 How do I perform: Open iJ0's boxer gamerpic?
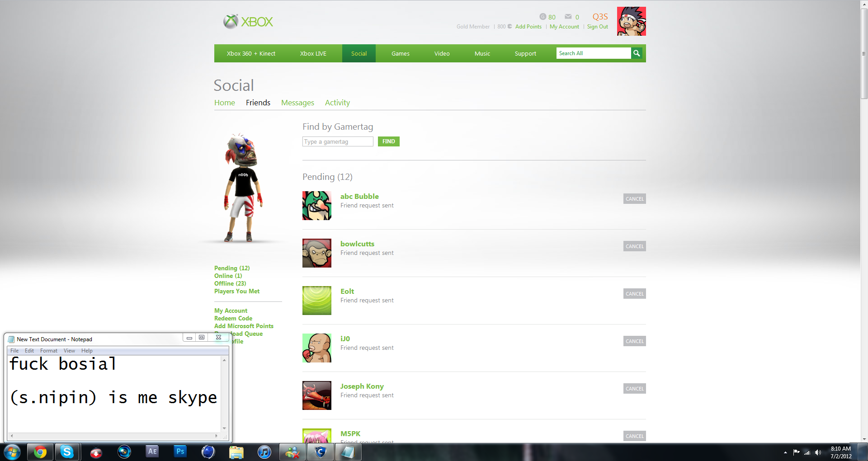coord(317,348)
